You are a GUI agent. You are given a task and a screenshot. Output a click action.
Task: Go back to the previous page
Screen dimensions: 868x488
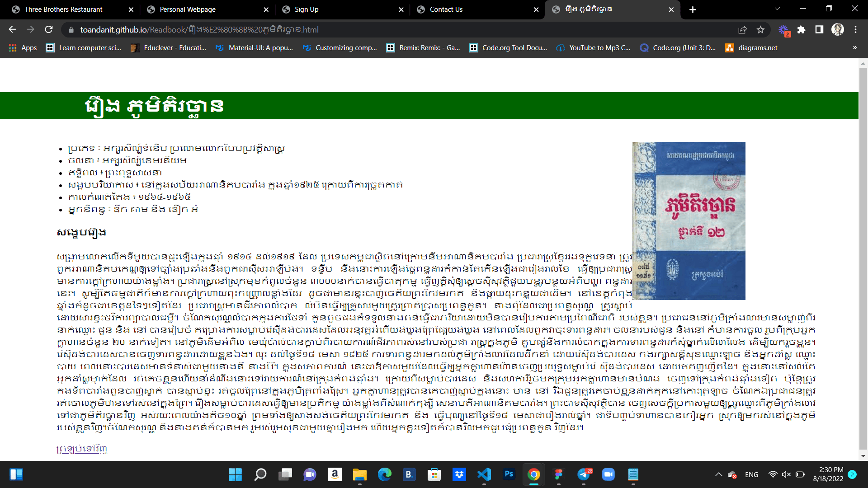coord(12,29)
